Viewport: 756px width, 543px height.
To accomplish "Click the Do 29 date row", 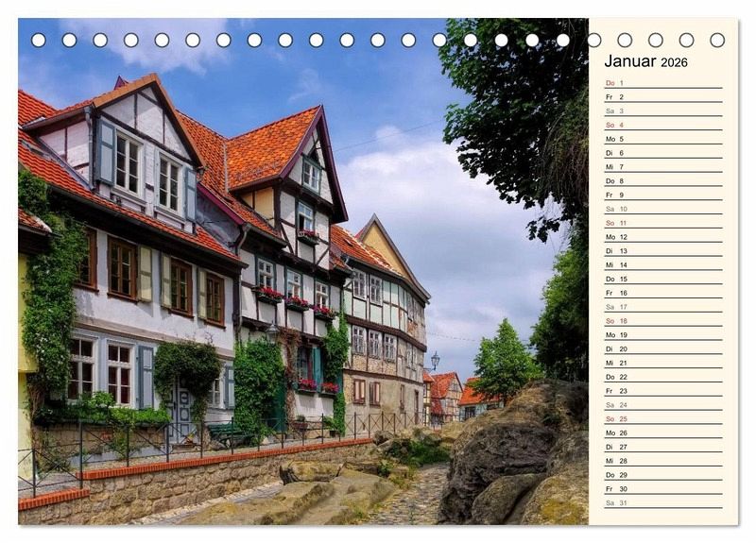I will coord(663,475).
